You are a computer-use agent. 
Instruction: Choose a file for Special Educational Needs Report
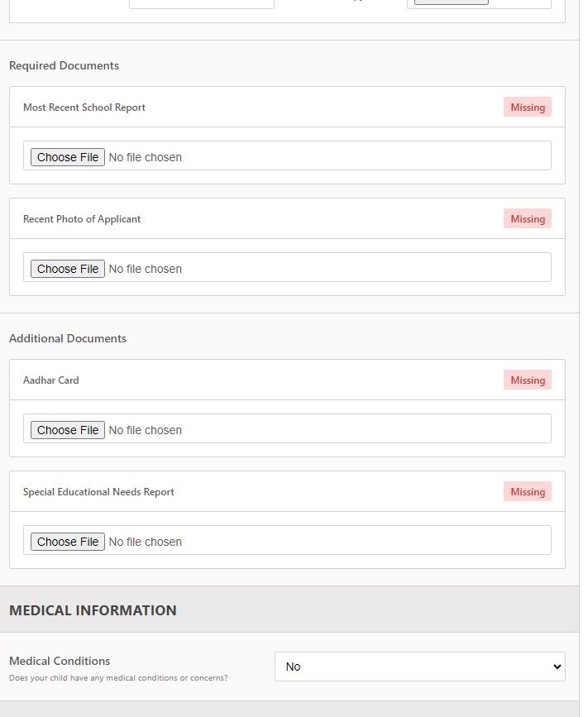click(68, 542)
